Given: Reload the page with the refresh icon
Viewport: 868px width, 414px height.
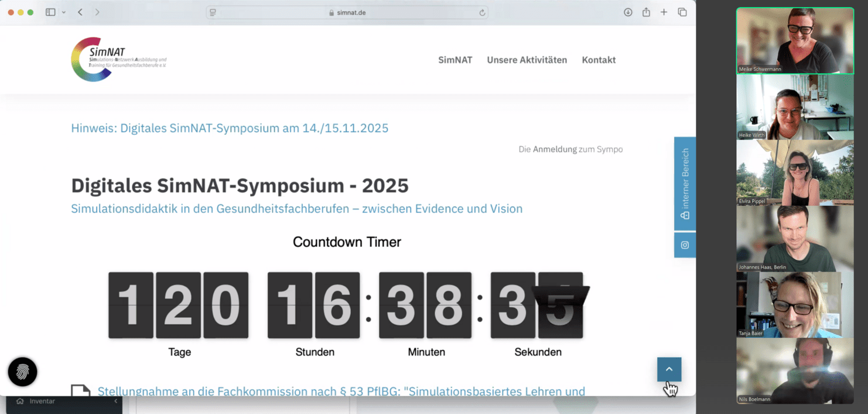Looking at the screenshot, I should tap(482, 12).
